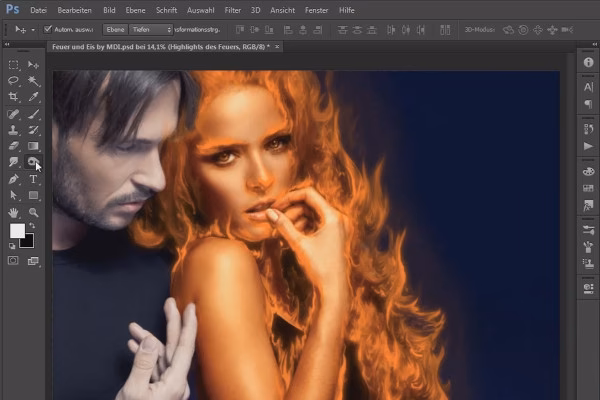
Task: Toggle Quick Mask mode
Action: click(x=14, y=260)
